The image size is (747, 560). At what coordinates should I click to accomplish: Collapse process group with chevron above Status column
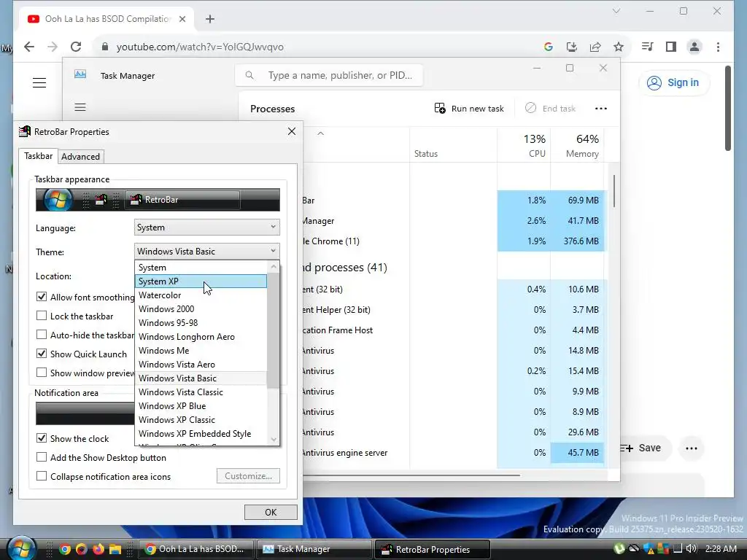tap(321, 133)
